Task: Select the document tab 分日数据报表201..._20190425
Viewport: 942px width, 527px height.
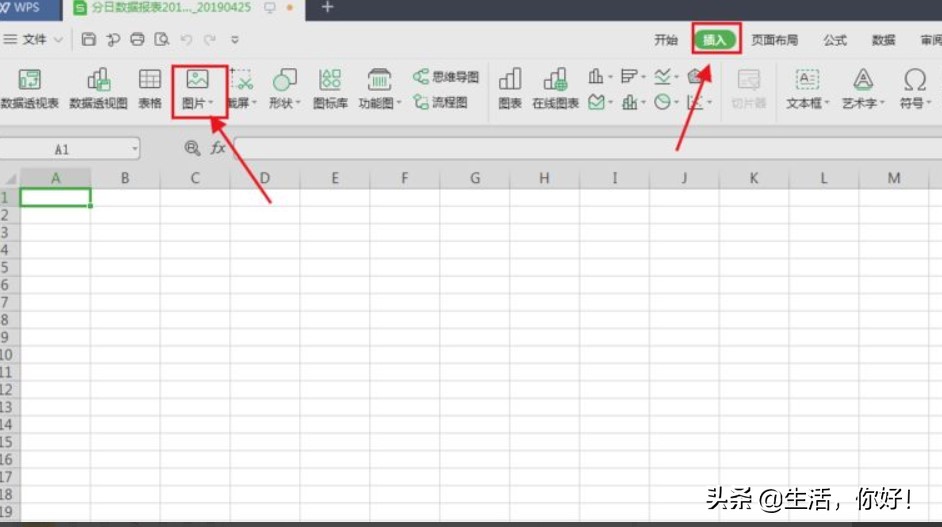Action: [171, 8]
